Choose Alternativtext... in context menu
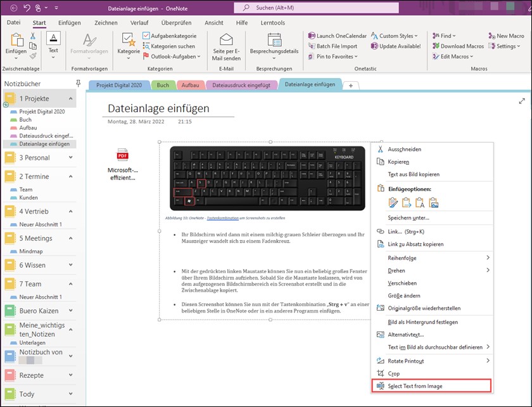532x407 pixels. click(x=432, y=335)
